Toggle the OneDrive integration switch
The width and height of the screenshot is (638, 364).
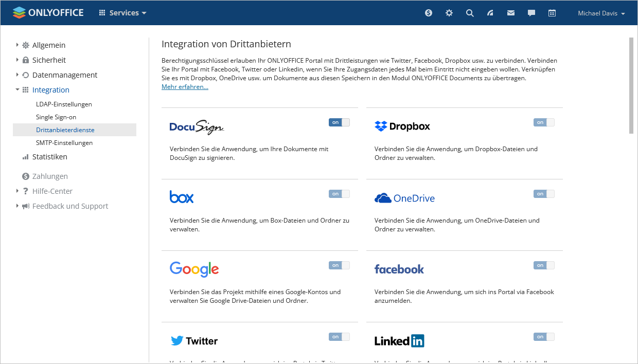(x=544, y=194)
